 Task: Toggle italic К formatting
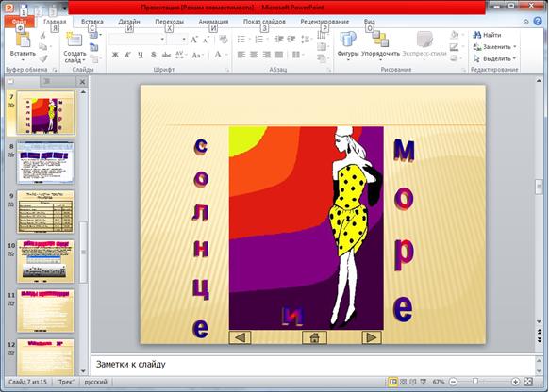[x=127, y=55]
